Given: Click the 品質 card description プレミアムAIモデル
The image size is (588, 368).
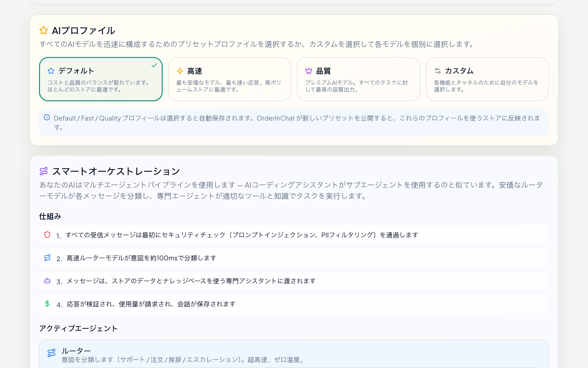Looking at the screenshot, I should coord(356,86).
